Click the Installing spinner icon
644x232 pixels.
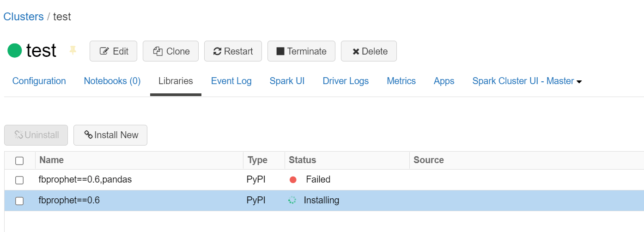click(292, 201)
